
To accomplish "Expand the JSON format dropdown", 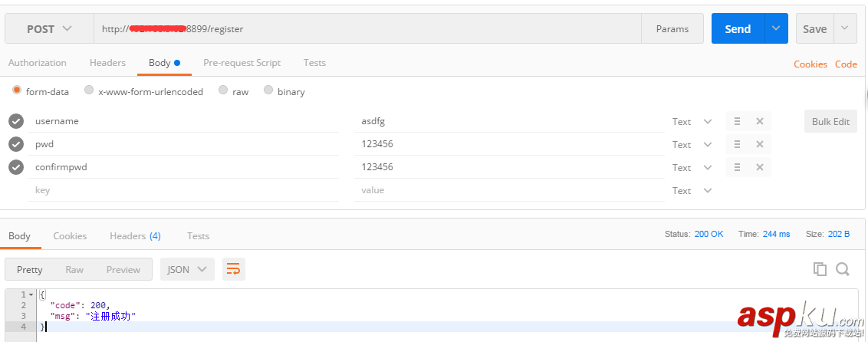I will 187,269.
